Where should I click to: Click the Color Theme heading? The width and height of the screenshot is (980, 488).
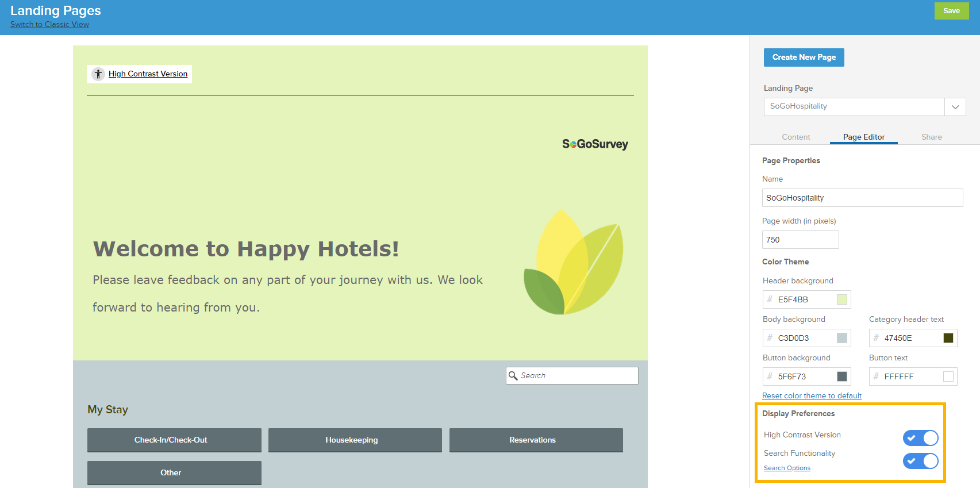point(785,262)
